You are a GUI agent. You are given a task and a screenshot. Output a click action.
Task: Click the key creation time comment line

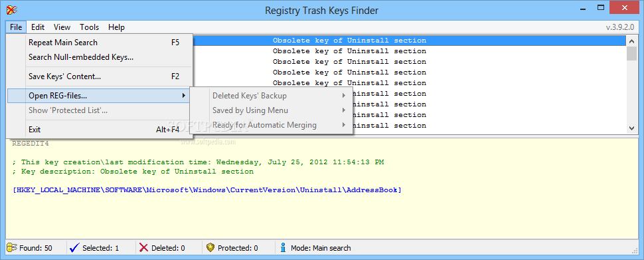(x=198, y=162)
